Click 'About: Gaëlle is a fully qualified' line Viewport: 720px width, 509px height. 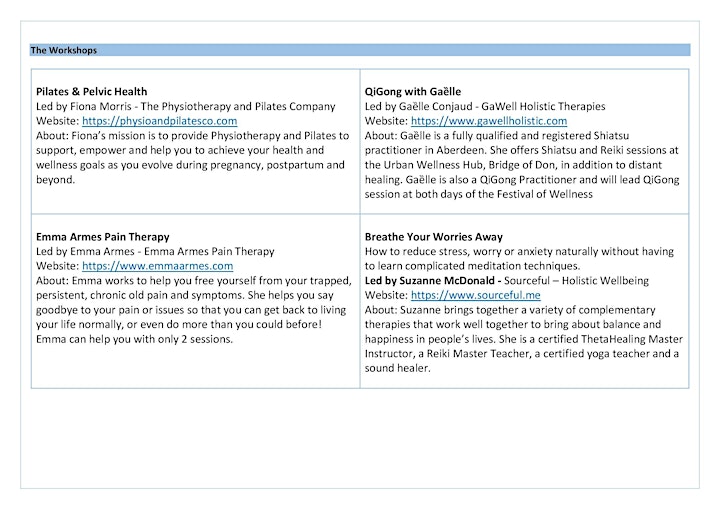(497, 136)
